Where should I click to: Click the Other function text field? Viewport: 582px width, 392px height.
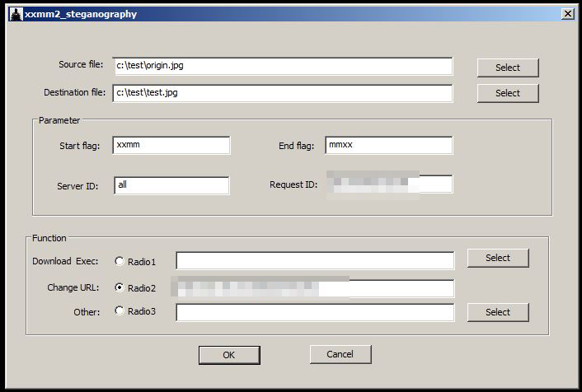tap(314, 312)
